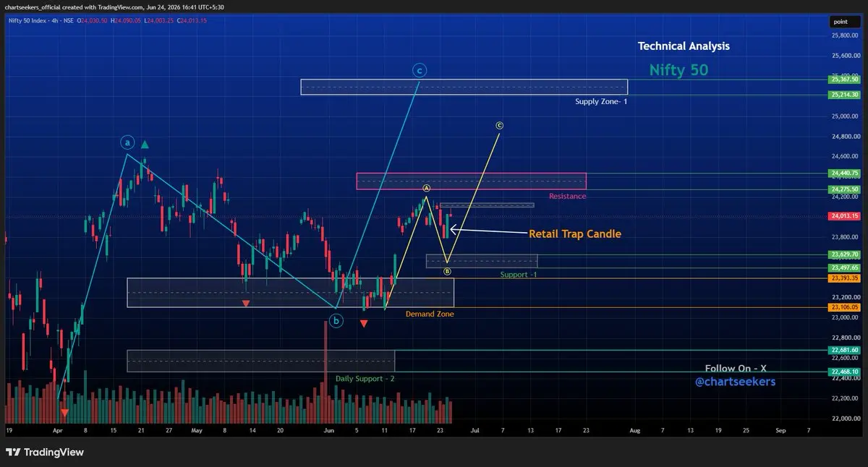Click the 22,000.00 price scale tick
Viewport: 868px width, 467px height.
click(843, 419)
